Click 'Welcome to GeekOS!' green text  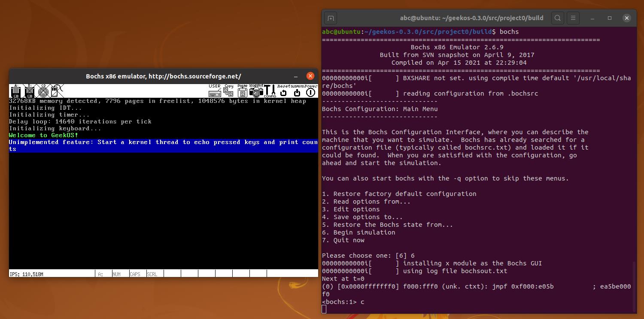pos(44,135)
